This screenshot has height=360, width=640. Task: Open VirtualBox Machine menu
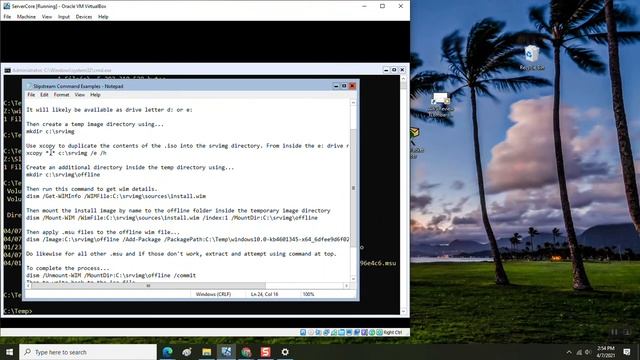pyautogui.click(x=26, y=17)
